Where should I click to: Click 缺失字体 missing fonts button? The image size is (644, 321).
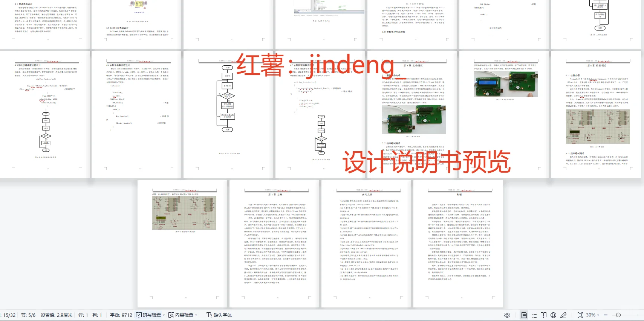(219, 315)
